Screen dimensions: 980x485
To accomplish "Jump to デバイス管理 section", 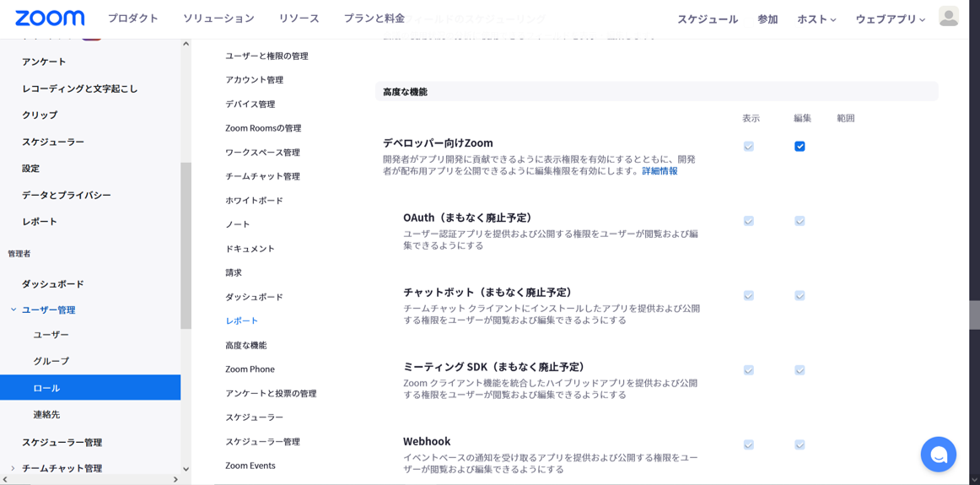I will pyautogui.click(x=250, y=105).
